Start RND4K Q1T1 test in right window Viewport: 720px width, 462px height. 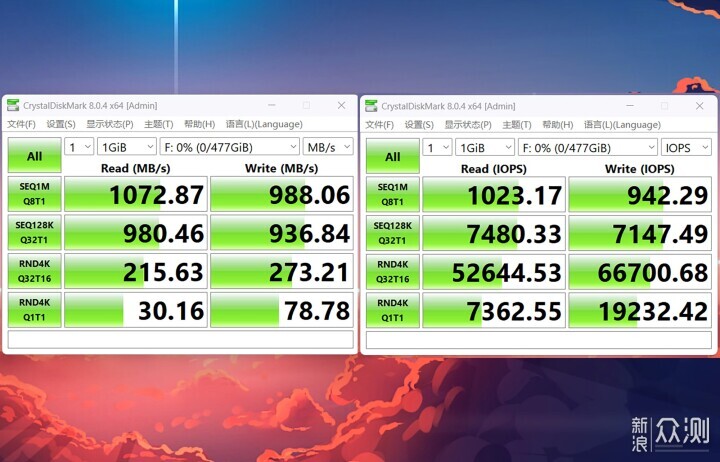[x=393, y=310]
